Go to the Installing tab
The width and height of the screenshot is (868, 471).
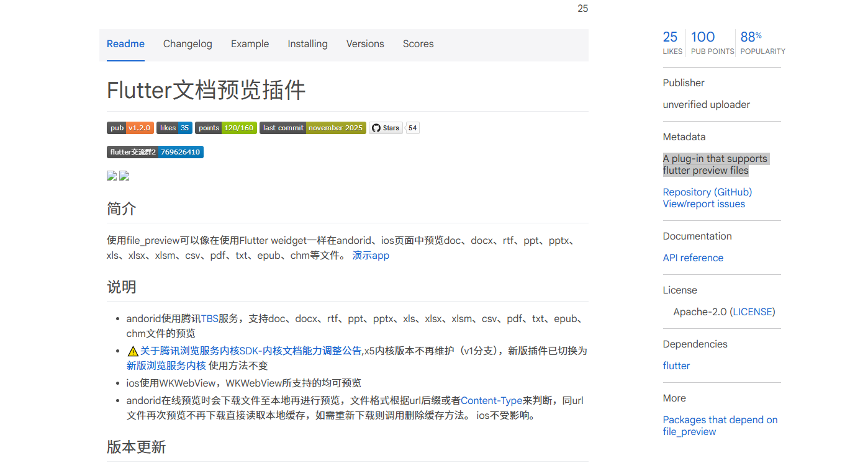click(307, 44)
